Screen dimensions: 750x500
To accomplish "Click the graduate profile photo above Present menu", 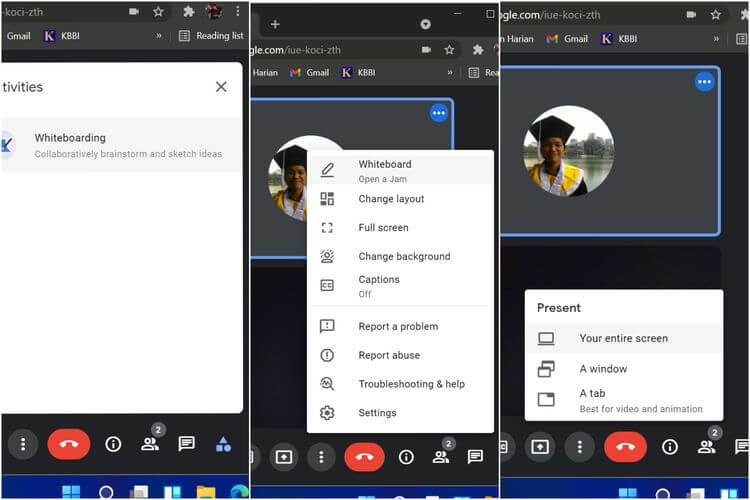I will (569, 151).
